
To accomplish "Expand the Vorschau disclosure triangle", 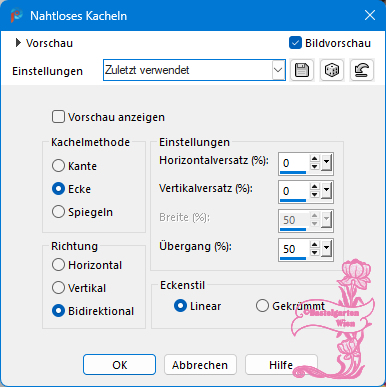I will point(18,43).
